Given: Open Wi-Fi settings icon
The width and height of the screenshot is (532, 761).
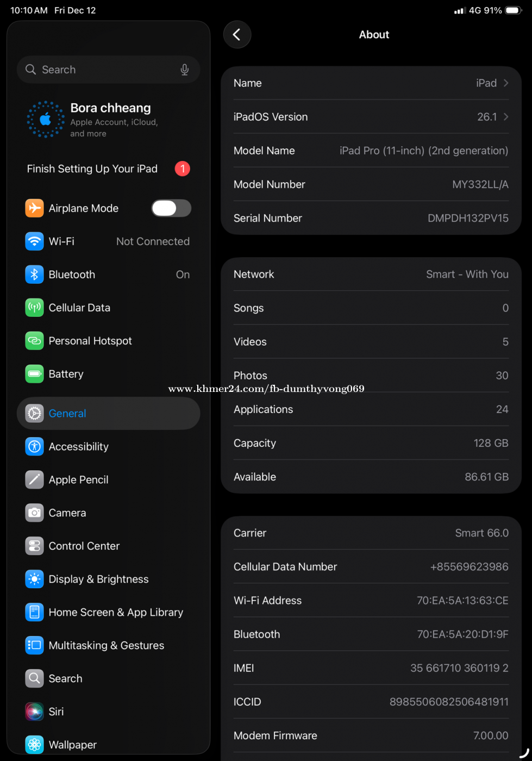Looking at the screenshot, I should [34, 241].
